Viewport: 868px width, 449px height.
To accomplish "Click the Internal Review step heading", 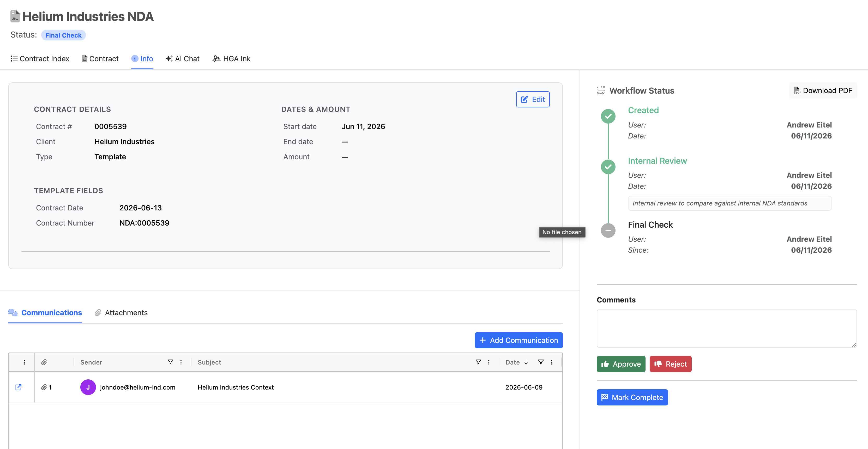I will pos(657,161).
